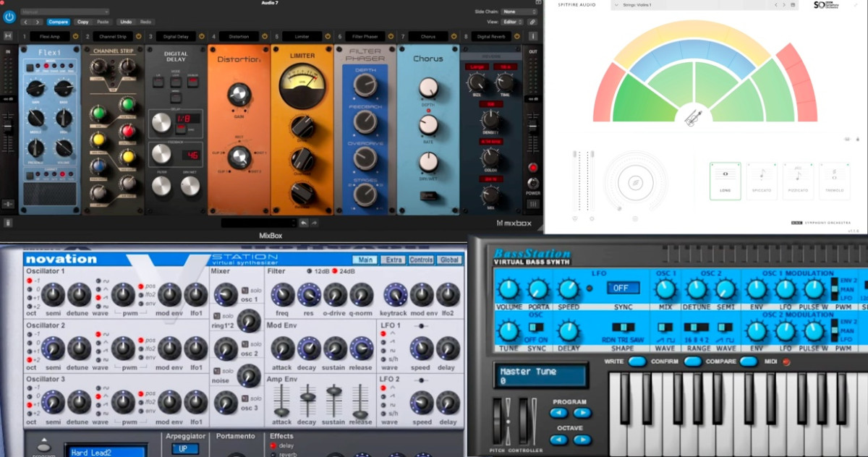Click BassStation Program right arrow

tap(582, 413)
